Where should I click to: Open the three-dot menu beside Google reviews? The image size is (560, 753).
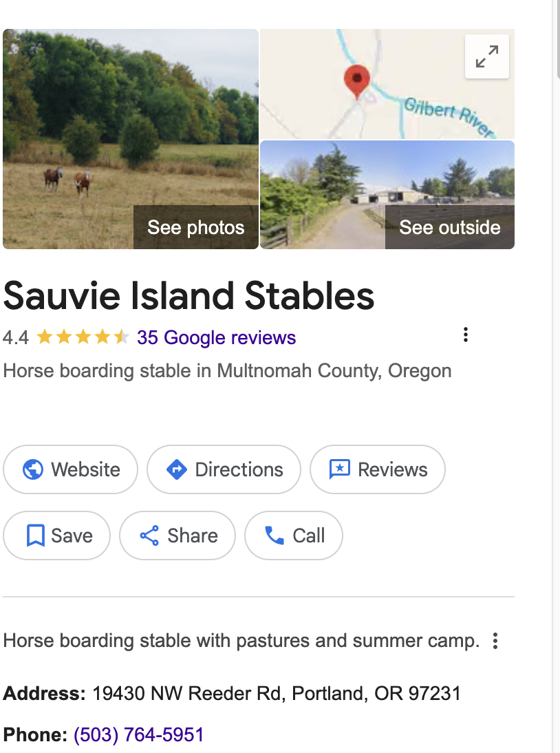click(466, 335)
